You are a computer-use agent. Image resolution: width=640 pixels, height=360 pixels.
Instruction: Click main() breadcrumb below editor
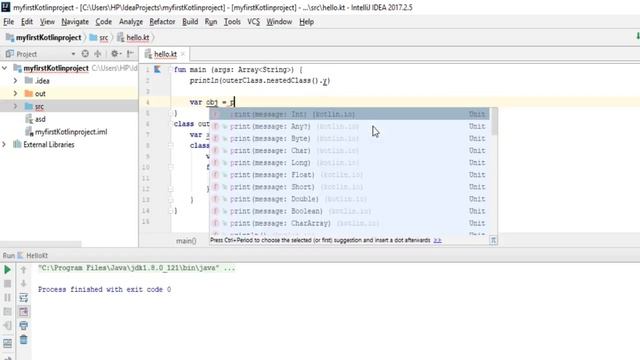coord(186,241)
